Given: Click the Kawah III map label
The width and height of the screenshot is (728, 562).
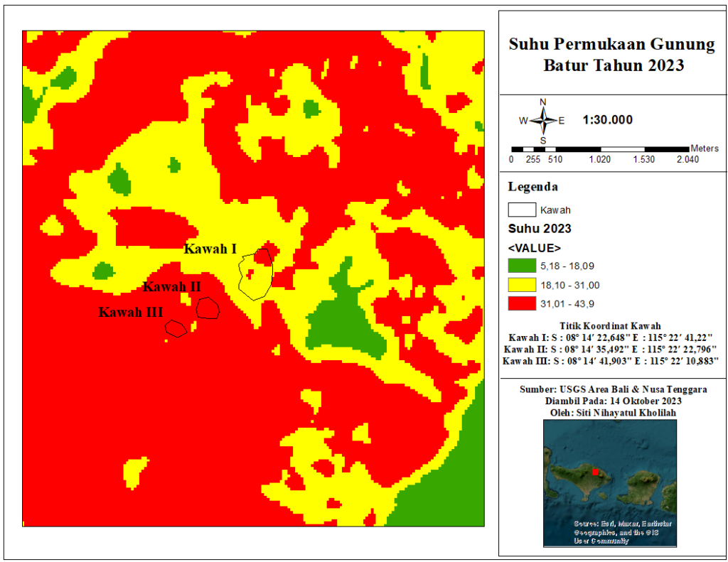Looking at the screenshot, I should (x=131, y=312).
